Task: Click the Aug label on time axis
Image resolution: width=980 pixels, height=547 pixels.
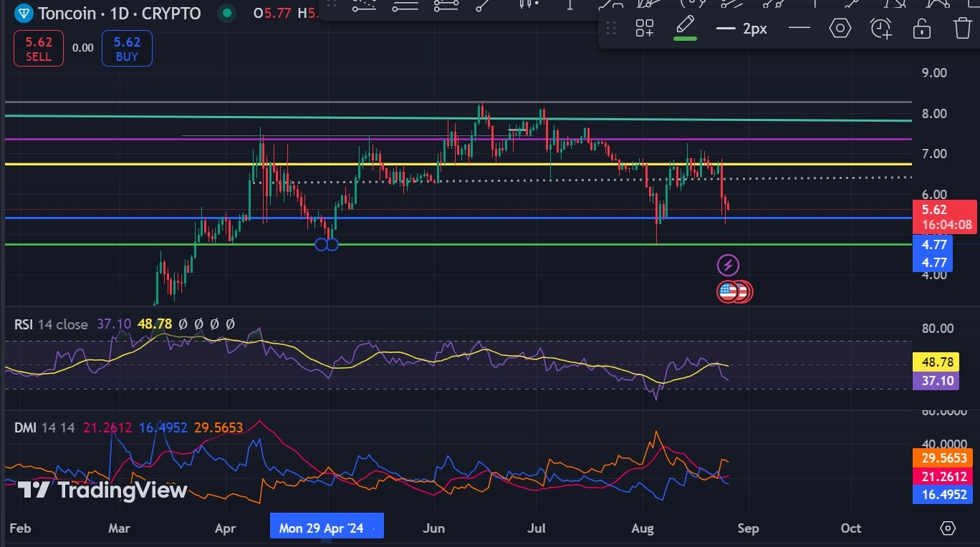Action: 643,528
